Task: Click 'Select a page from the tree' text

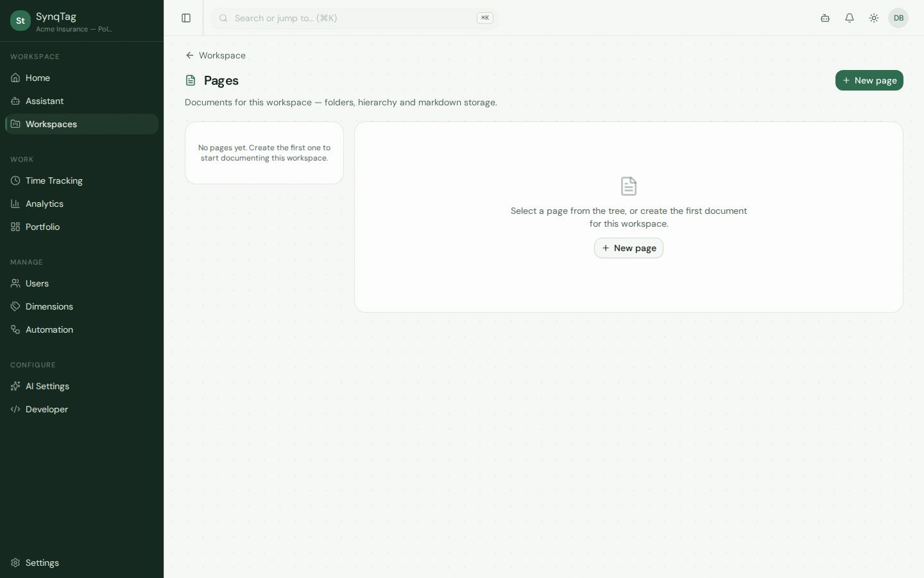Action: tap(629, 217)
